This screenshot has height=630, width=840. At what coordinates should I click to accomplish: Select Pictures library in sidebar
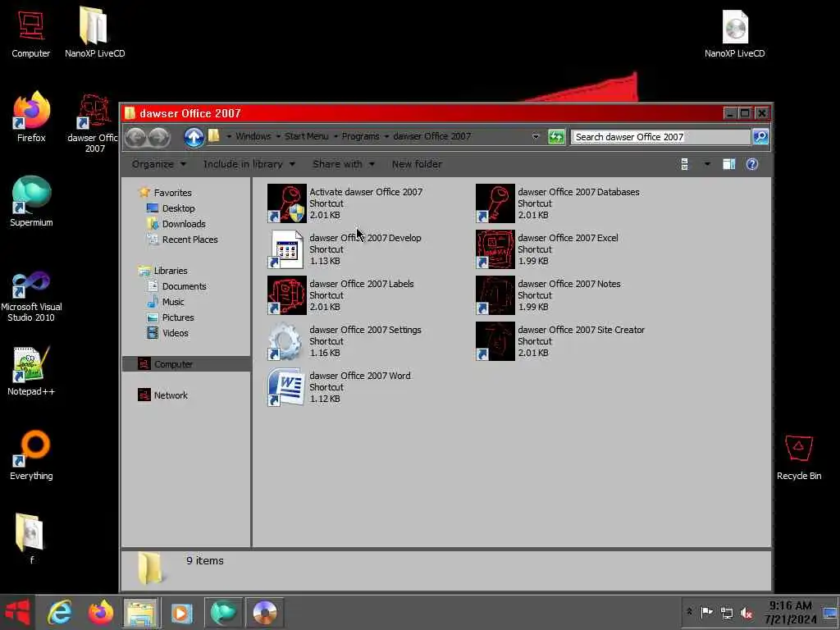point(178,317)
